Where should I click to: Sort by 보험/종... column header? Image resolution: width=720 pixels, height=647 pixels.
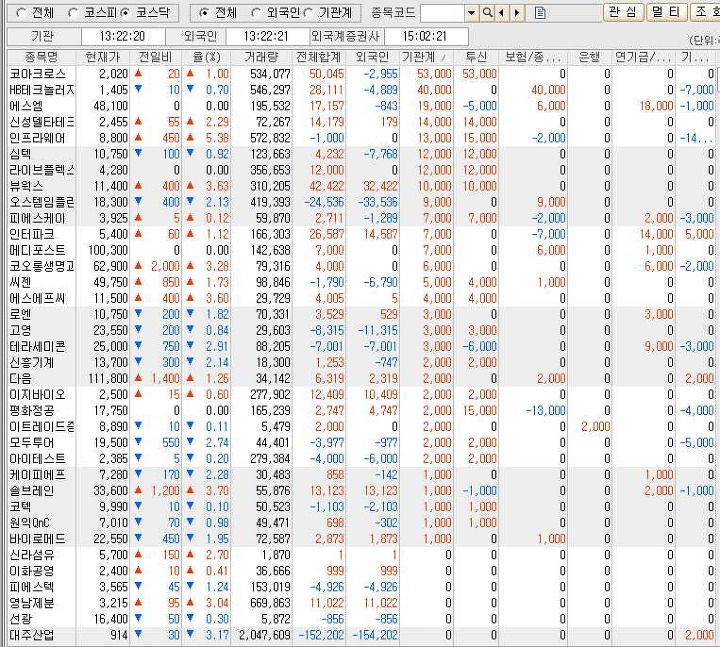(x=533, y=57)
